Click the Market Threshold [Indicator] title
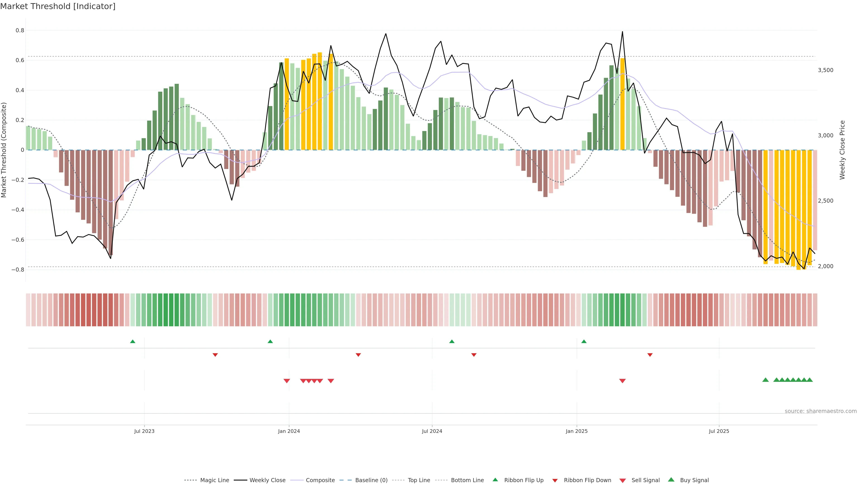The height and width of the screenshot is (488, 868). (x=58, y=6)
